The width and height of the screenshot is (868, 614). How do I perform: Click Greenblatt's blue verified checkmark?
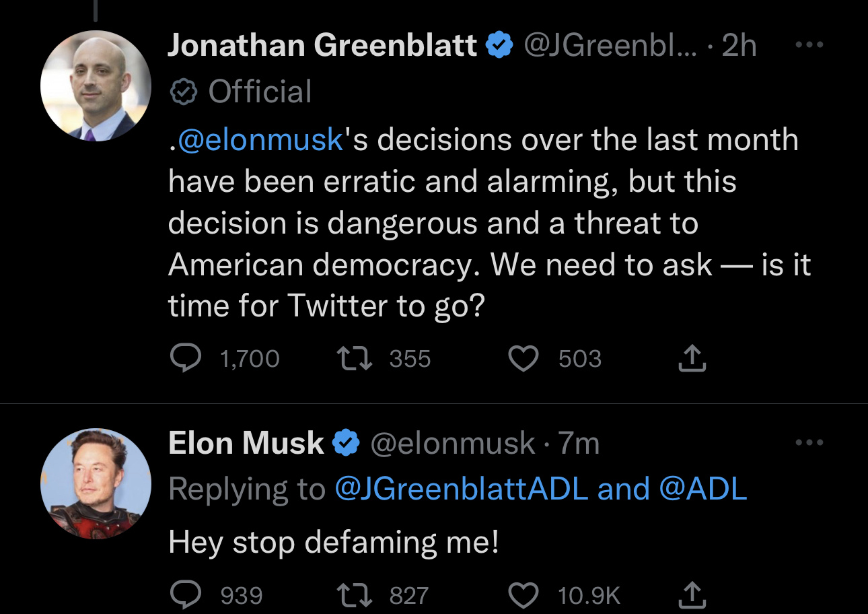click(499, 46)
